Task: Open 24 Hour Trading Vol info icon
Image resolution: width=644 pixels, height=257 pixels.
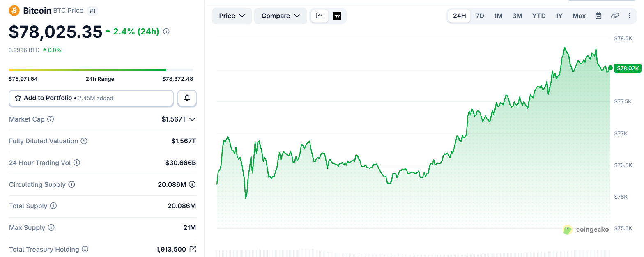Action: tap(77, 163)
